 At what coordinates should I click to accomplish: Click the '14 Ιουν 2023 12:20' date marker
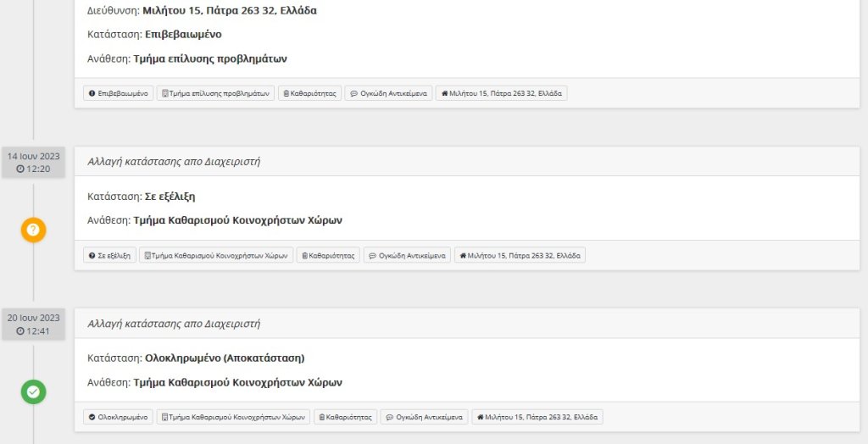pos(33,162)
